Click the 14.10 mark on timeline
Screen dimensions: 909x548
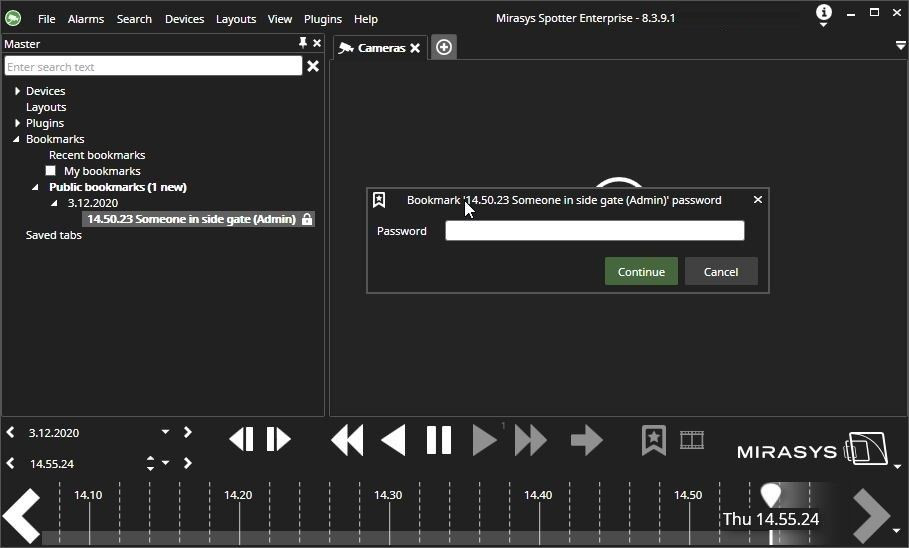[x=88, y=495]
